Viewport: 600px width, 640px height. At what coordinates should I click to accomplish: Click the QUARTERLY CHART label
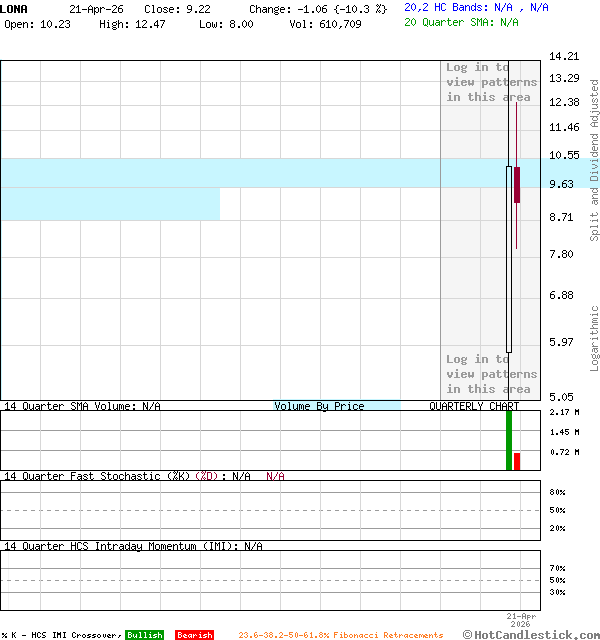[x=474, y=406]
